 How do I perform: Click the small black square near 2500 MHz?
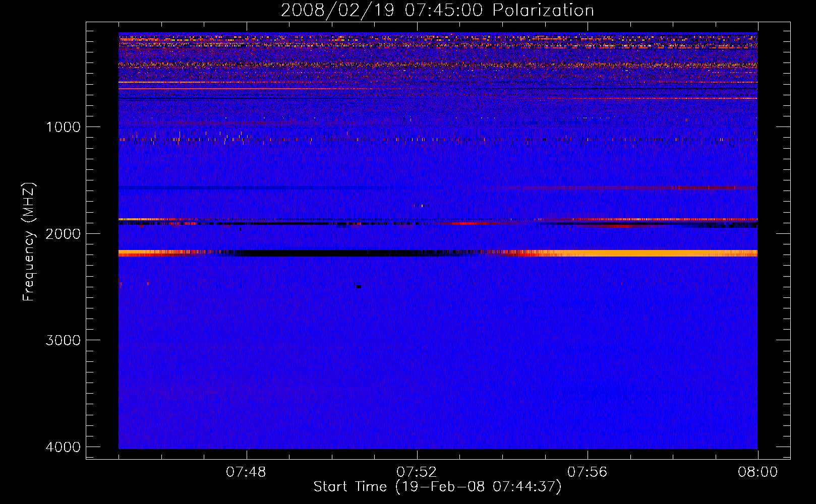coord(359,287)
